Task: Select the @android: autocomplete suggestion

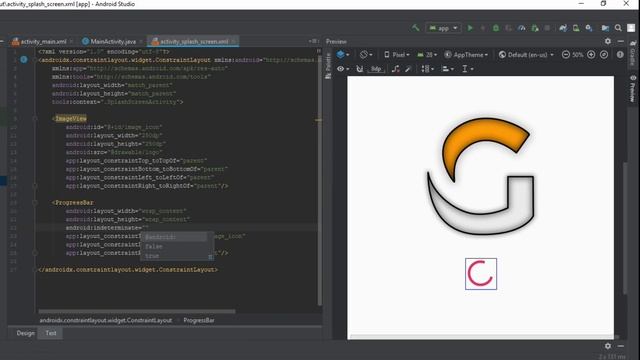Action: [176, 237]
